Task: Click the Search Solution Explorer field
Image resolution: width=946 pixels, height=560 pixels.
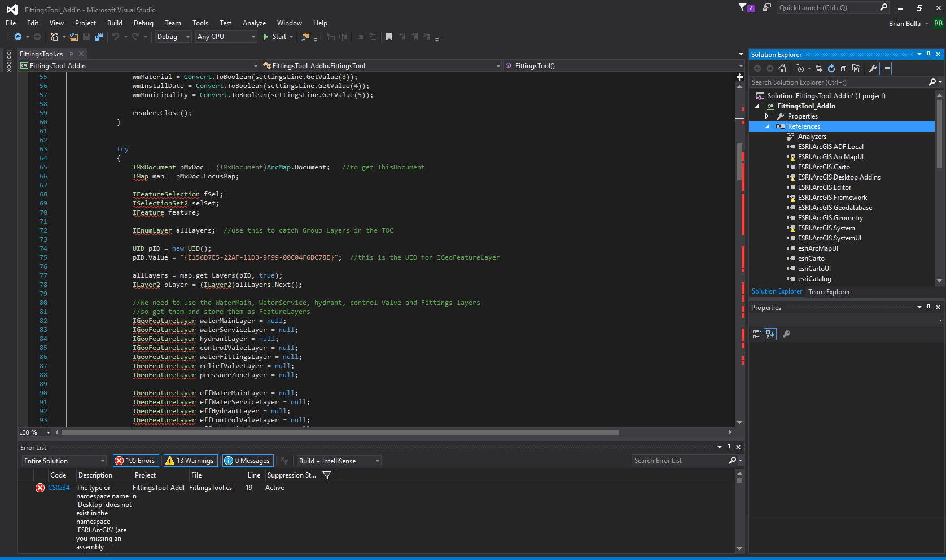Action: pyautogui.click(x=839, y=82)
